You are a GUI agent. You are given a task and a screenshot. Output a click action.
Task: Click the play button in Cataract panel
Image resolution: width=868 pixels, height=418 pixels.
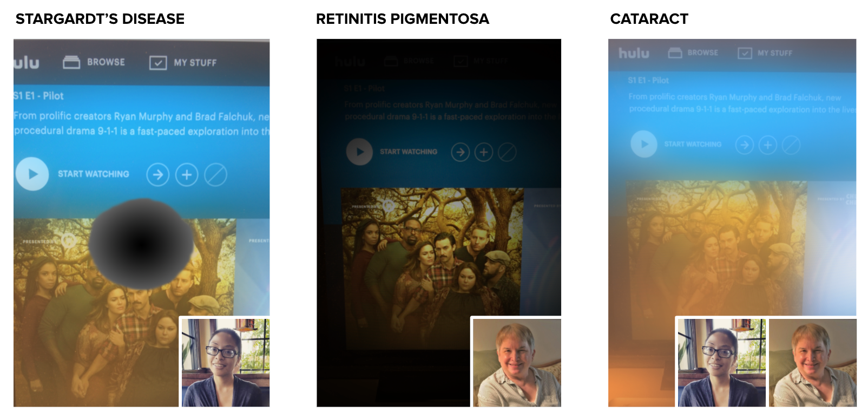pyautogui.click(x=644, y=144)
